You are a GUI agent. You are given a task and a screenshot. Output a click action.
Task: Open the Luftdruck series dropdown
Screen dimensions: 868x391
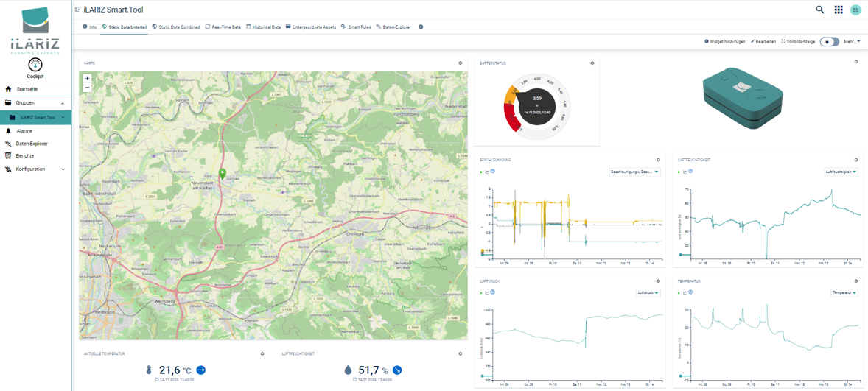pos(648,292)
